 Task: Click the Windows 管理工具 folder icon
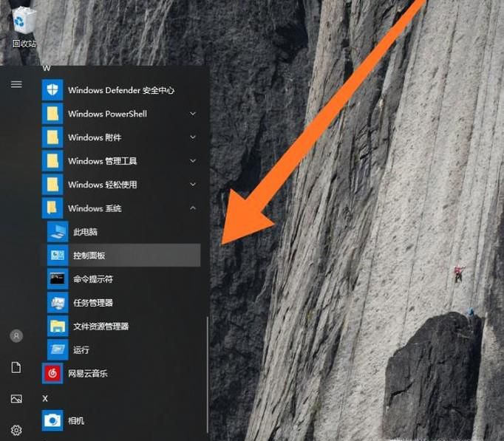[52, 161]
